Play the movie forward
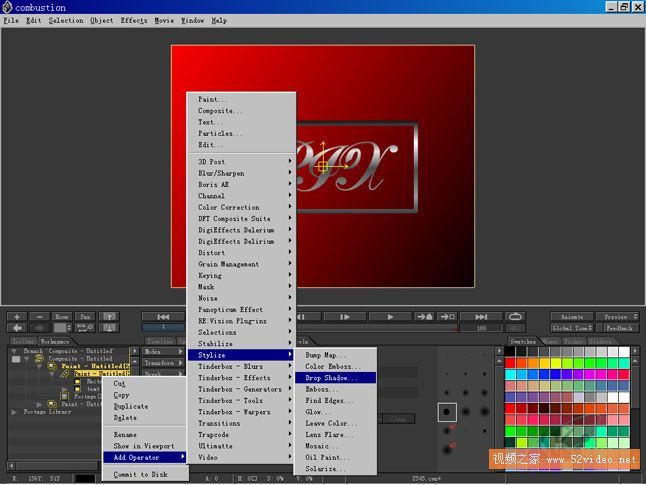 pyautogui.click(x=390, y=316)
